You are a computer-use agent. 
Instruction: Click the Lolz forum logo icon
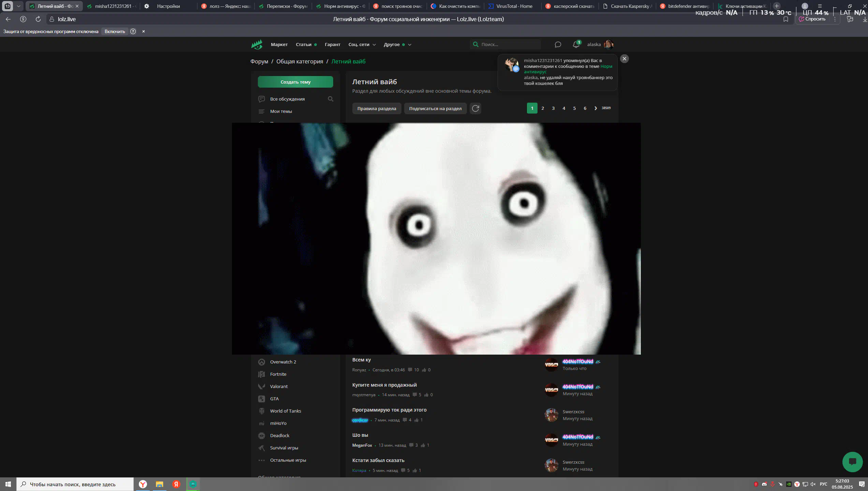point(257,44)
